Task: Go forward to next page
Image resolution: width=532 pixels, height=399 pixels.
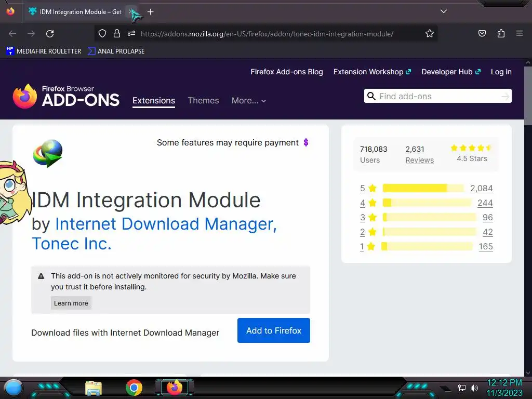Action: coord(31,34)
